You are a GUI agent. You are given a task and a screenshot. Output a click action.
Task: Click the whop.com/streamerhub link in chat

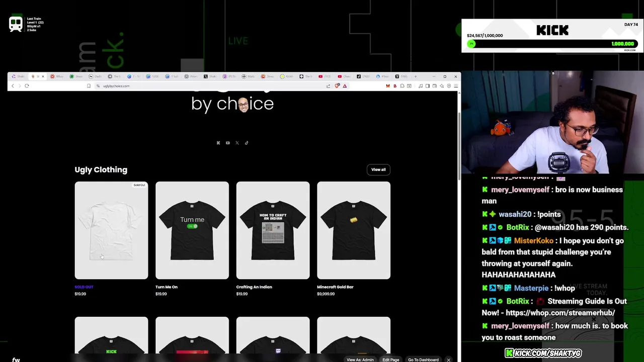click(x=560, y=313)
